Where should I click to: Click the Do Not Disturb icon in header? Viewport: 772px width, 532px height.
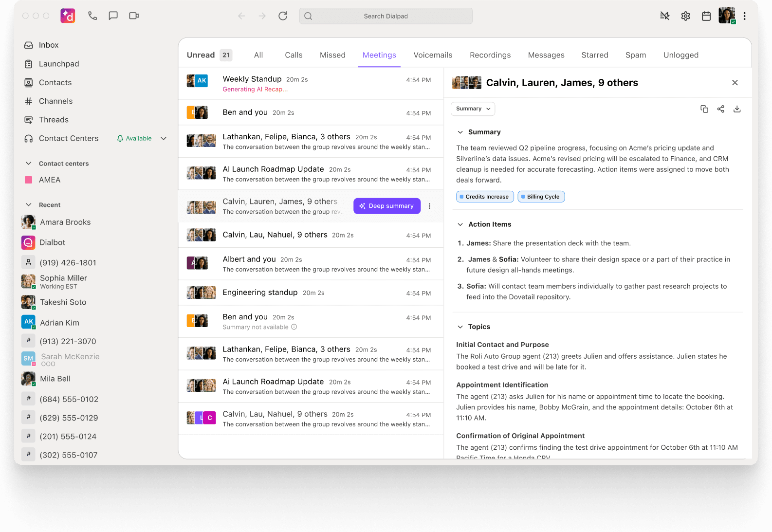(665, 16)
